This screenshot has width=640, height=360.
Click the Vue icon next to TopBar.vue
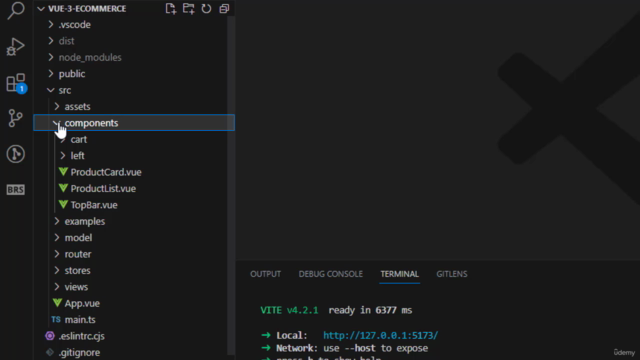tap(63, 204)
